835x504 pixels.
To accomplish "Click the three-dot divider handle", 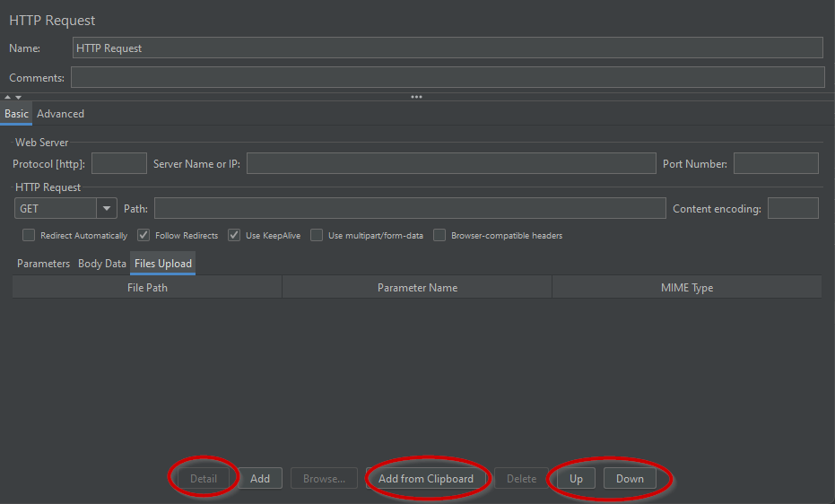I will coord(416,97).
